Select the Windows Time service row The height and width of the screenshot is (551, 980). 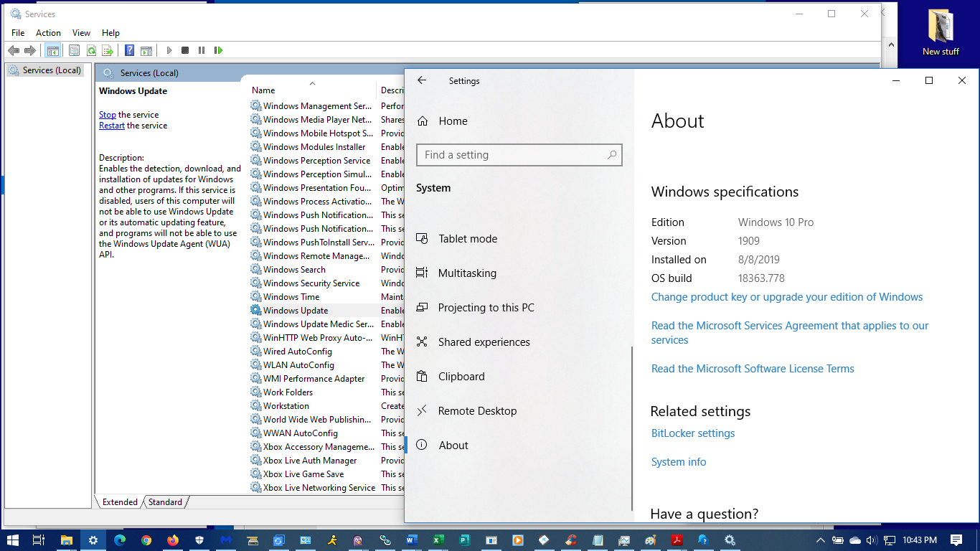click(326, 297)
